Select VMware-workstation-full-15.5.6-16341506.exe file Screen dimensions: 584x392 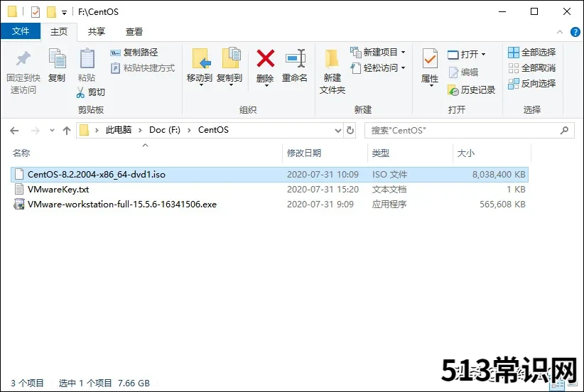tap(269, 205)
